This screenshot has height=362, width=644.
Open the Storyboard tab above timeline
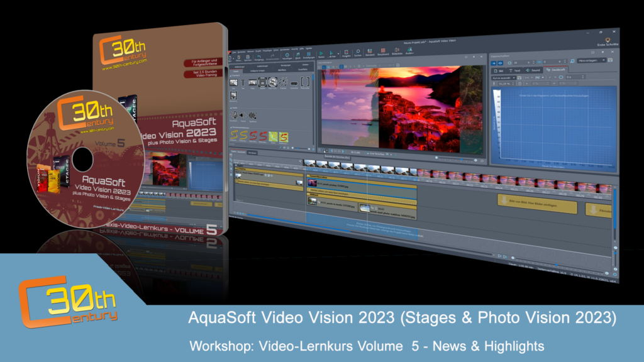(x=252, y=153)
